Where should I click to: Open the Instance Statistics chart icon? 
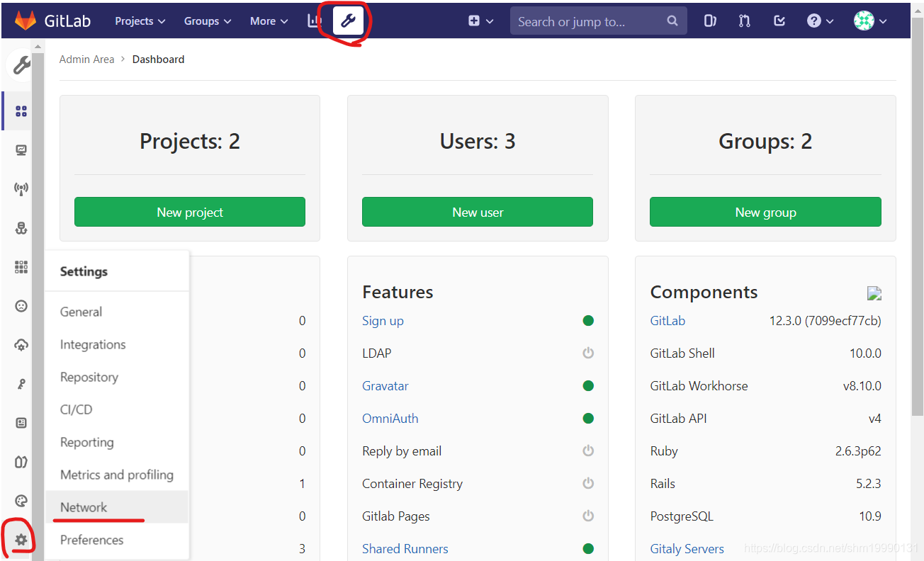point(314,21)
